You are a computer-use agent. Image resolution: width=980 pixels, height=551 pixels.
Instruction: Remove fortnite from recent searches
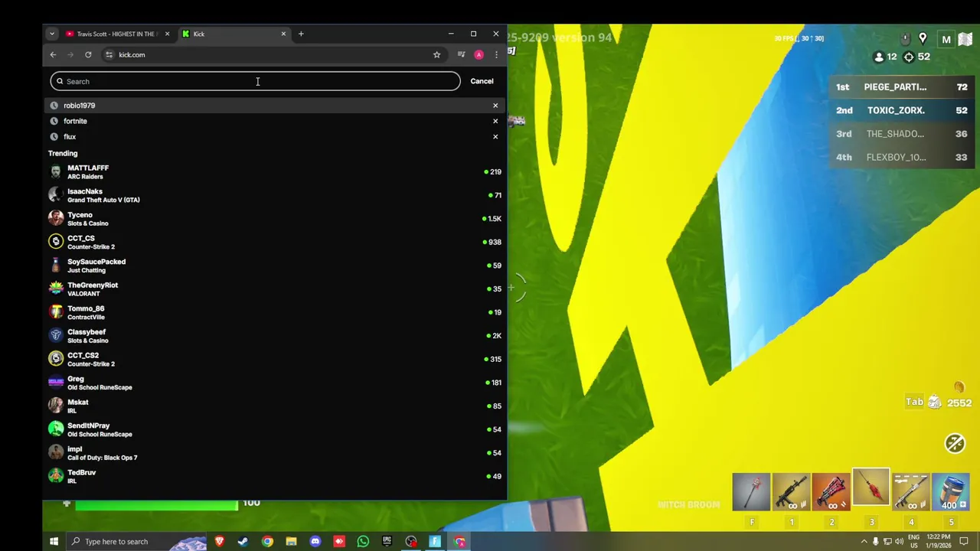click(x=495, y=121)
